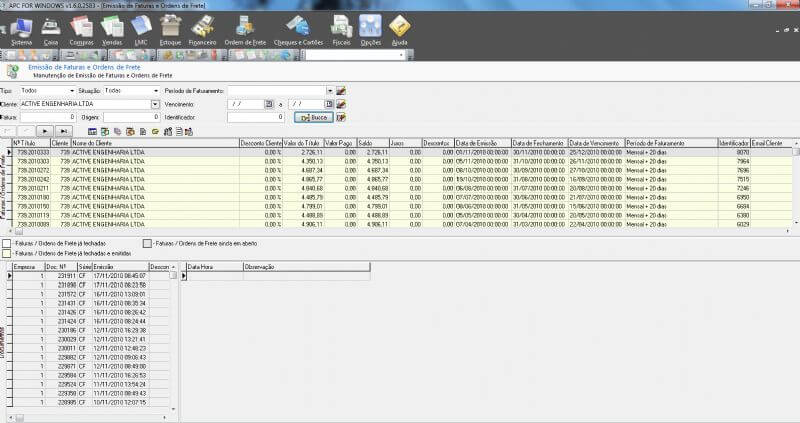This screenshot has height=423, width=800.
Task: Click the Busca search button
Action: [x=314, y=117]
